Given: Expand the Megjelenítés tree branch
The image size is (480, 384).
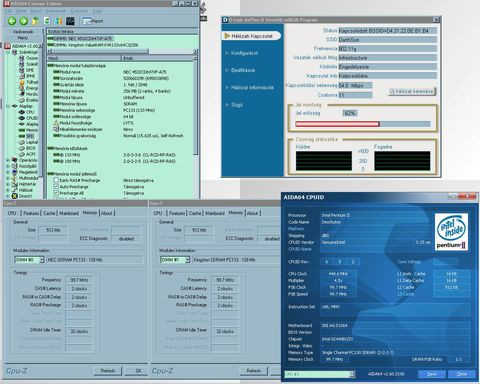Looking at the screenshot, I should (x=8, y=172).
